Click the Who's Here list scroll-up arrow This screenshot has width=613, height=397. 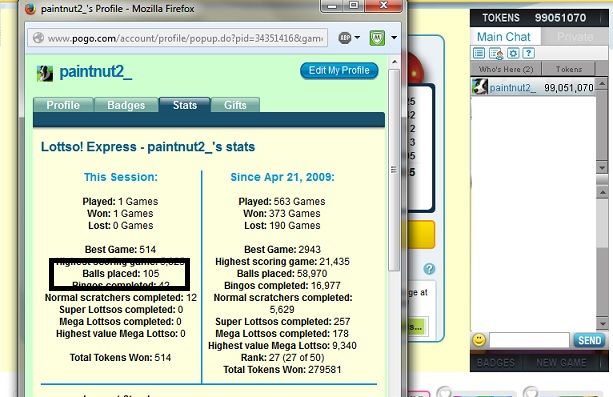[602, 83]
